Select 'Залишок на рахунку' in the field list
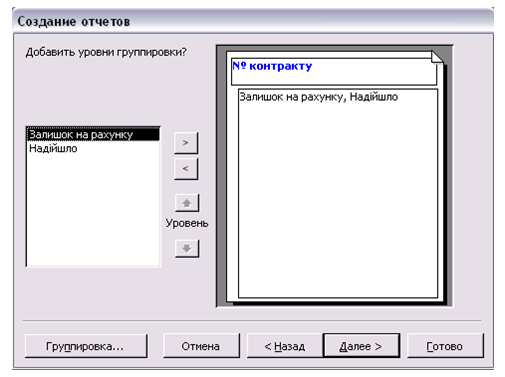505x377 pixels. 93,134
